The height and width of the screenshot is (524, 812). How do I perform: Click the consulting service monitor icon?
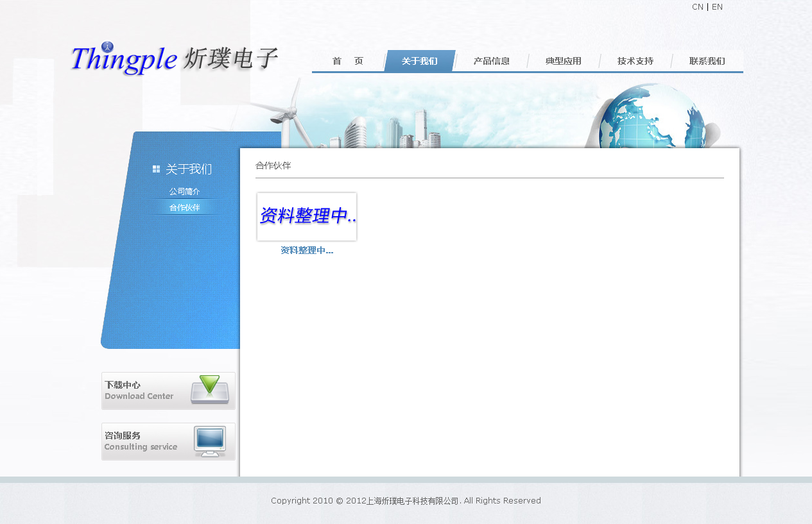[x=210, y=441]
